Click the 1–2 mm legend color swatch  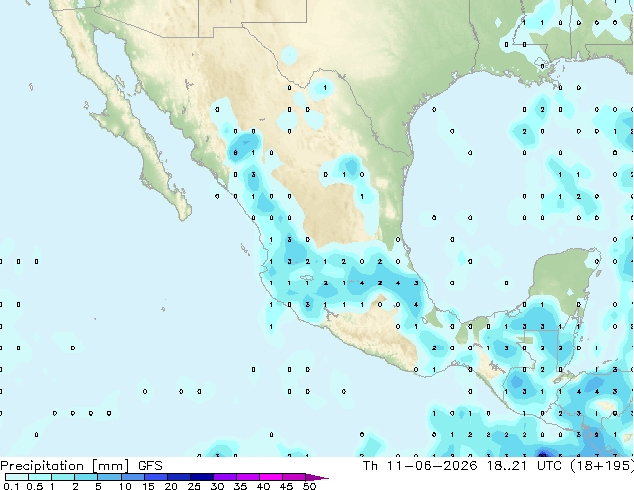tap(63, 477)
